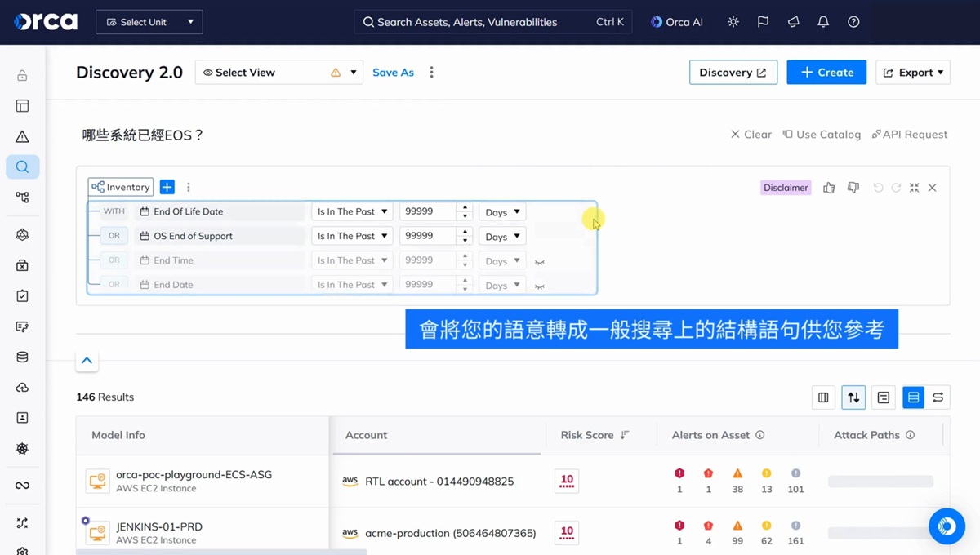Click the Orca logo in the header
Screen dimensions: 980x555
pyautogui.click(x=46, y=22)
